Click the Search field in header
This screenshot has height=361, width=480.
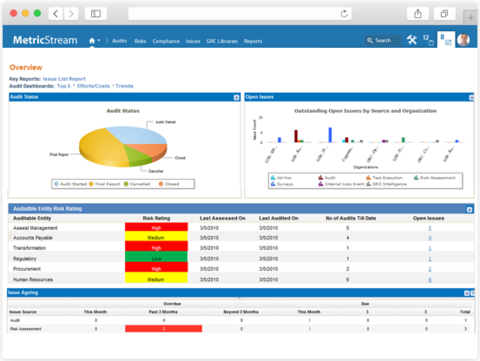click(383, 40)
